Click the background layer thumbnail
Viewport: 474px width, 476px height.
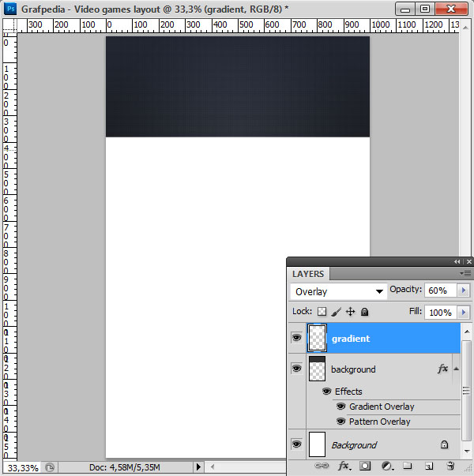317,369
